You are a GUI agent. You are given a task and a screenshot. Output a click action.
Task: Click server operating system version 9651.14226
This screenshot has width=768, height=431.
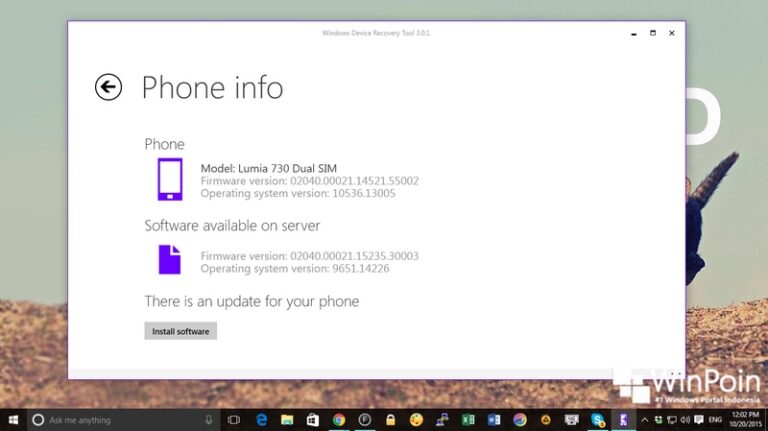coord(295,268)
